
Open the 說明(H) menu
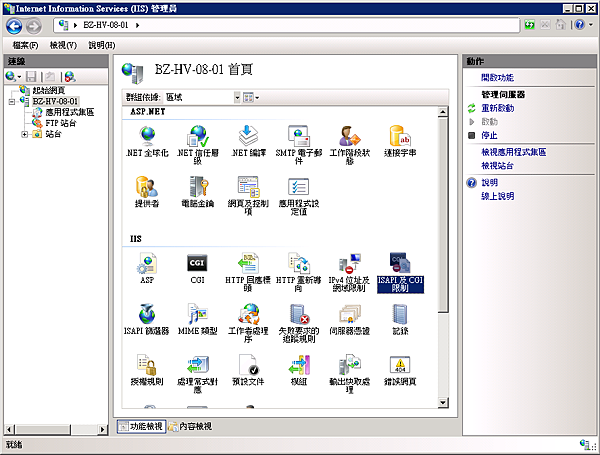tap(102, 46)
